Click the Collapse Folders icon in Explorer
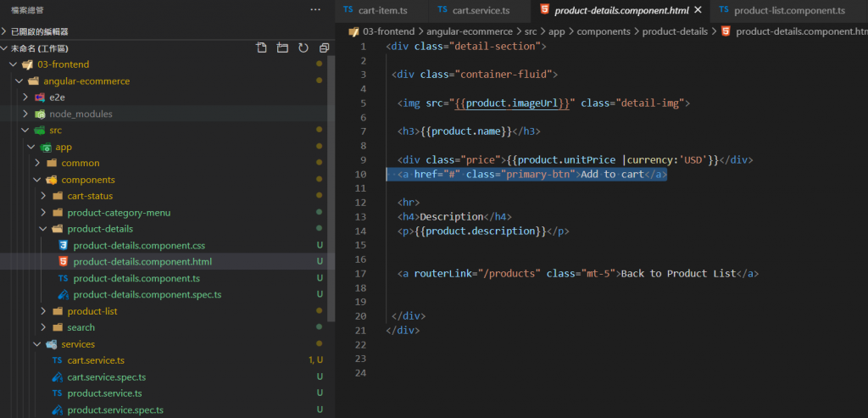Viewport: 868px width, 418px height. coord(325,48)
